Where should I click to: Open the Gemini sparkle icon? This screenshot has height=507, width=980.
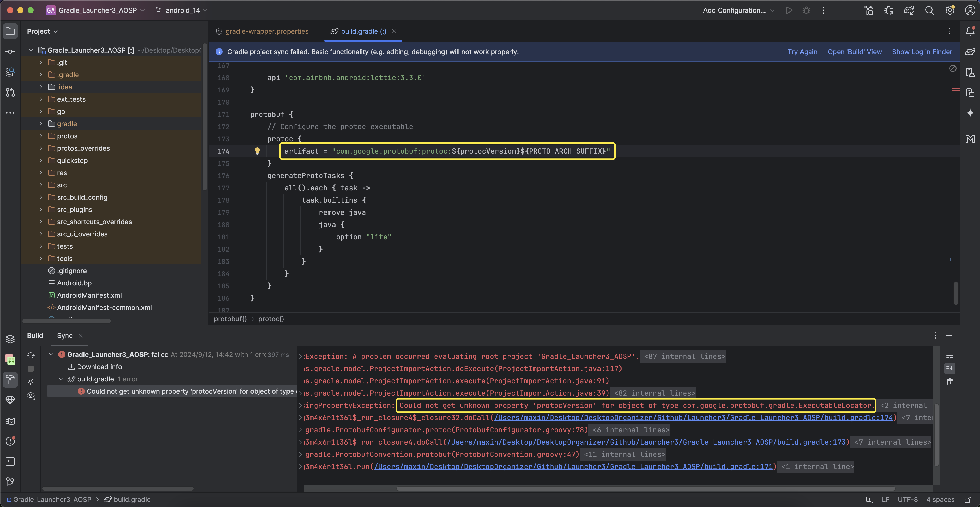970,113
